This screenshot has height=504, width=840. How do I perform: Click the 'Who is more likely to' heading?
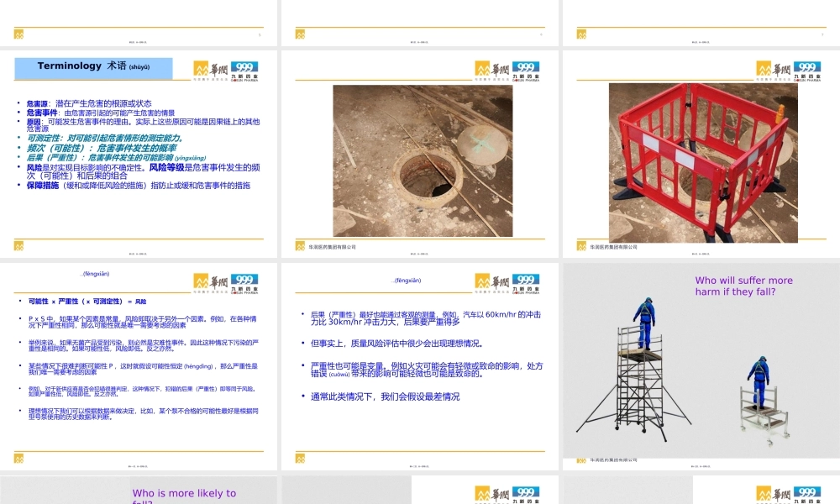coord(184,495)
